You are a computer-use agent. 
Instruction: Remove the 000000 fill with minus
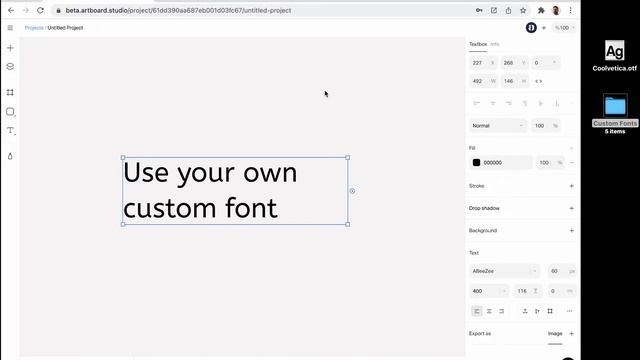(x=571, y=162)
